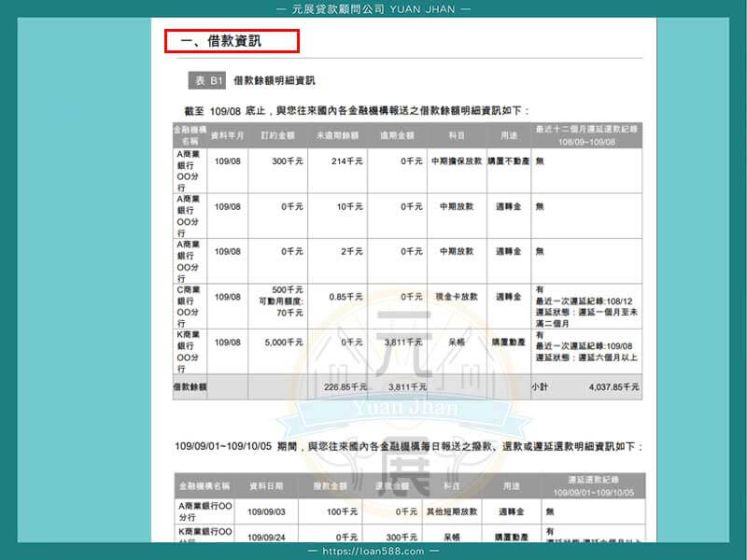Click the '呆帳' category in the first table

pyautogui.click(x=457, y=343)
